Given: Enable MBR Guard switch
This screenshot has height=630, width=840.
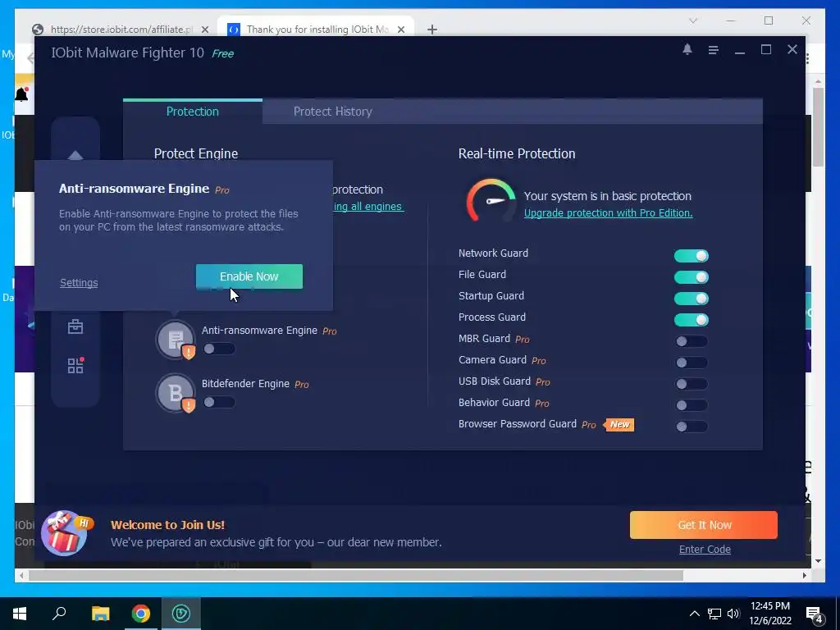Looking at the screenshot, I should coord(691,341).
